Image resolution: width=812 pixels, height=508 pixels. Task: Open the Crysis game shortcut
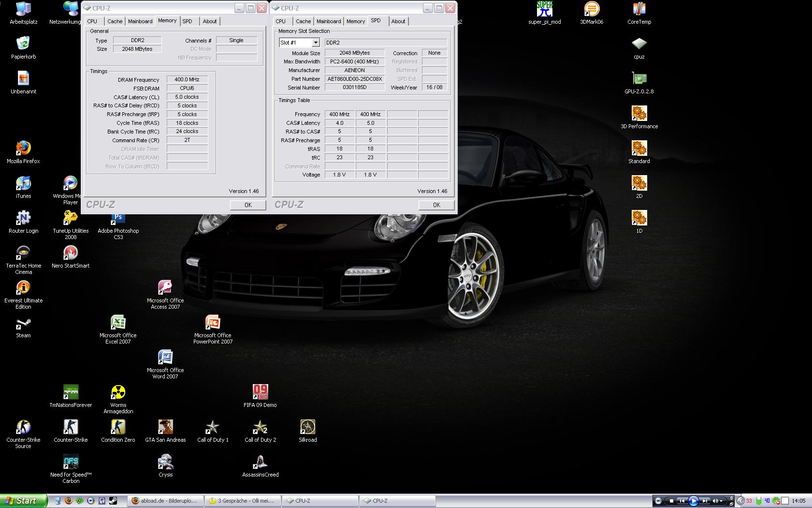click(x=165, y=462)
